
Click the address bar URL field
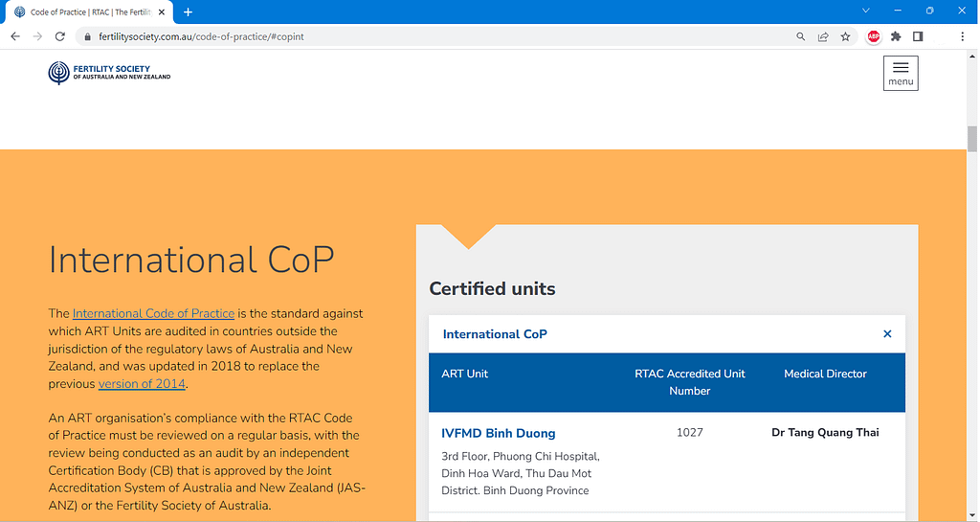[431, 36]
